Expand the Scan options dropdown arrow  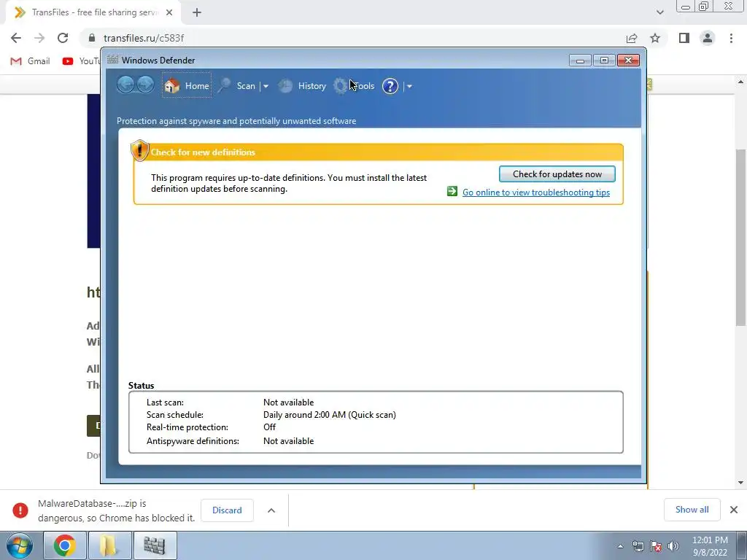pos(266,86)
